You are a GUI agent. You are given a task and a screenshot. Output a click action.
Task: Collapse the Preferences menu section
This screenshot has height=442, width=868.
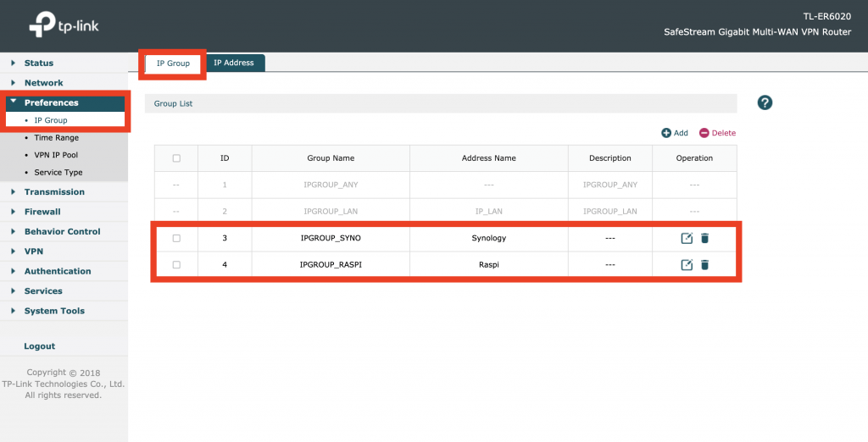pyautogui.click(x=51, y=102)
